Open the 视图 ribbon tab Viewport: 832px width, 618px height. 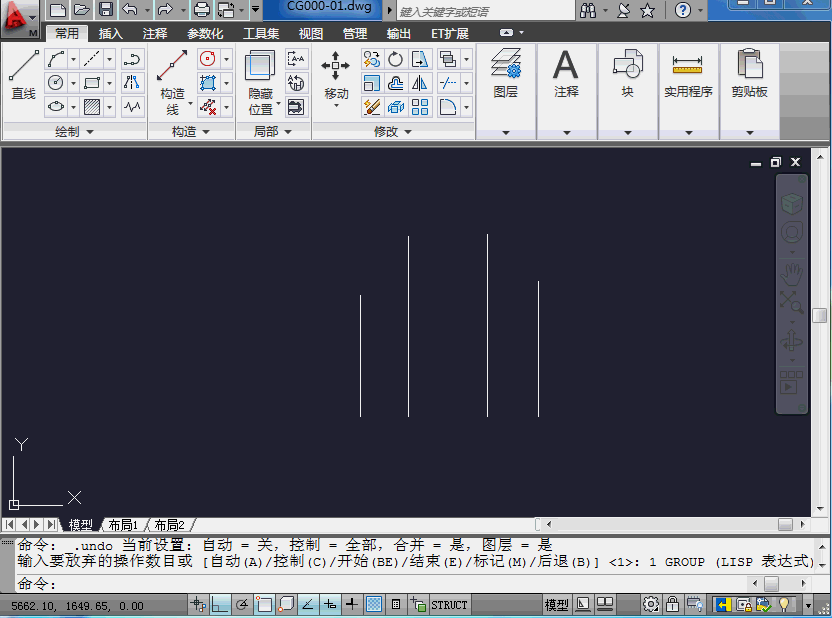coord(310,33)
